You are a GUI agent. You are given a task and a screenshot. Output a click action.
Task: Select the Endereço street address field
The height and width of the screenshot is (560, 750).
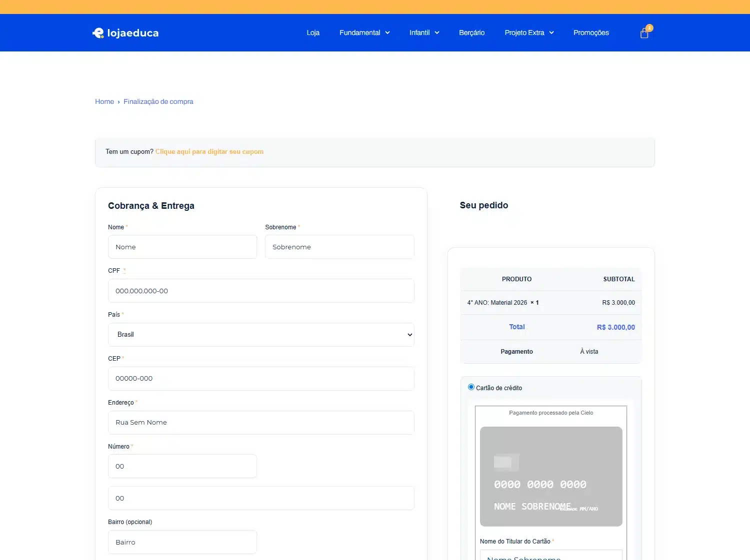pos(261,423)
